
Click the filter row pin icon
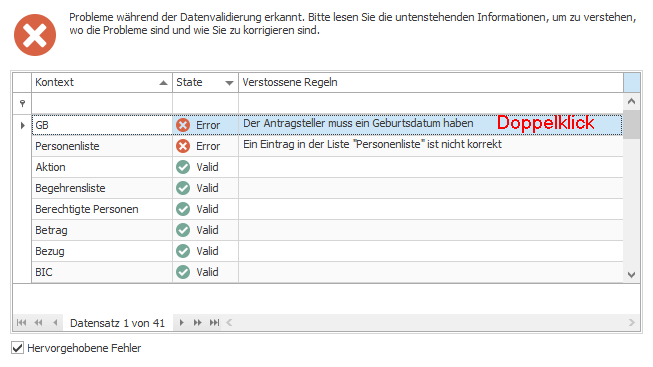(22, 103)
